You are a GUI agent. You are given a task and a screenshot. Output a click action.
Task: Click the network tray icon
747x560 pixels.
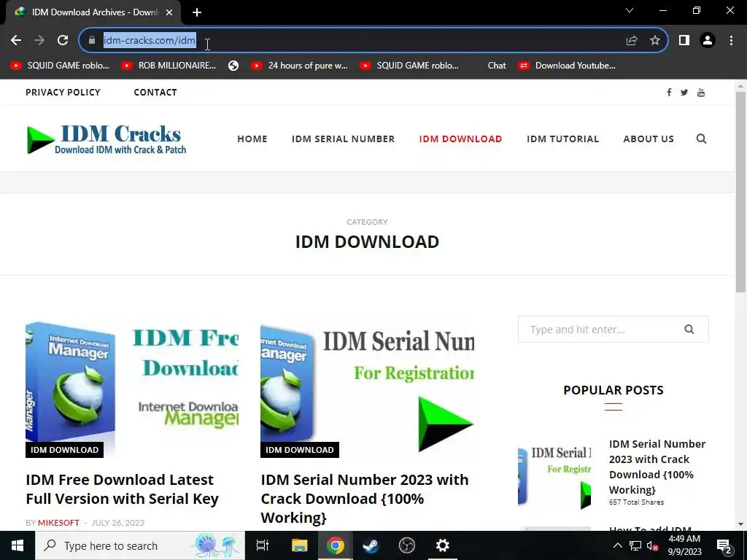click(635, 545)
